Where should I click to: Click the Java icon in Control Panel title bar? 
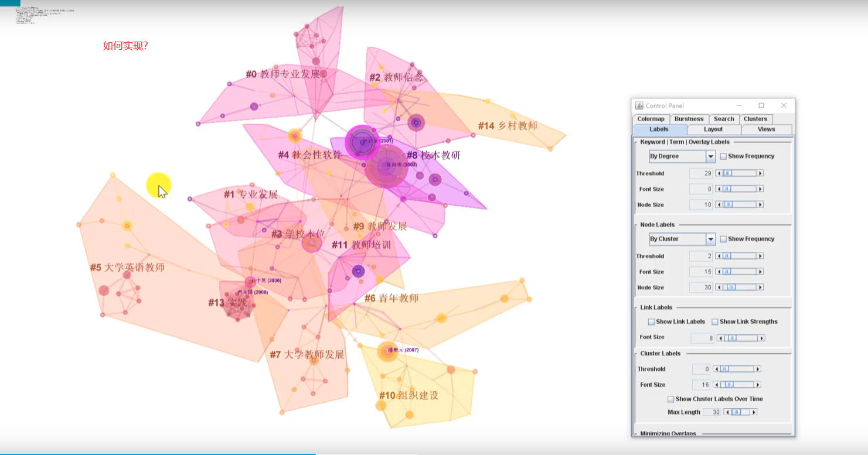pyautogui.click(x=639, y=105)
